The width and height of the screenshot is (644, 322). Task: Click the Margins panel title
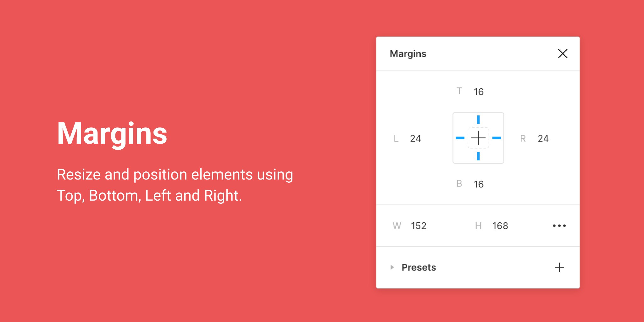tap(408, 54)
